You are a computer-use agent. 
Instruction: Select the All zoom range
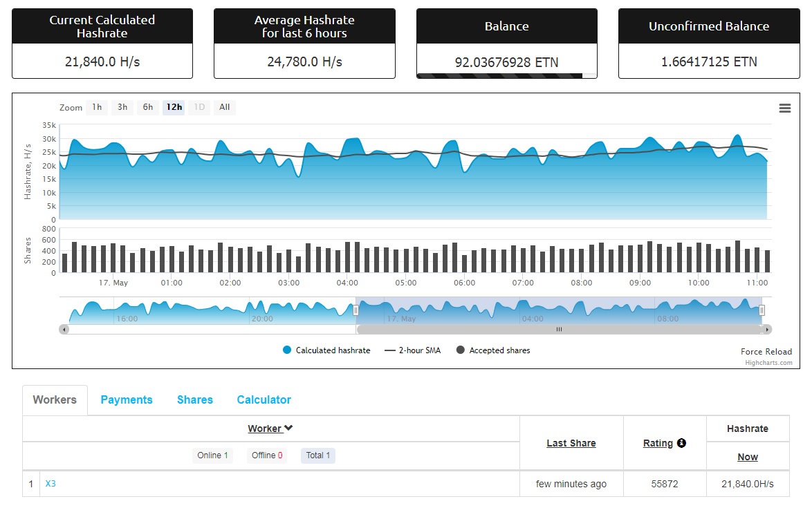tap(225, 107)
